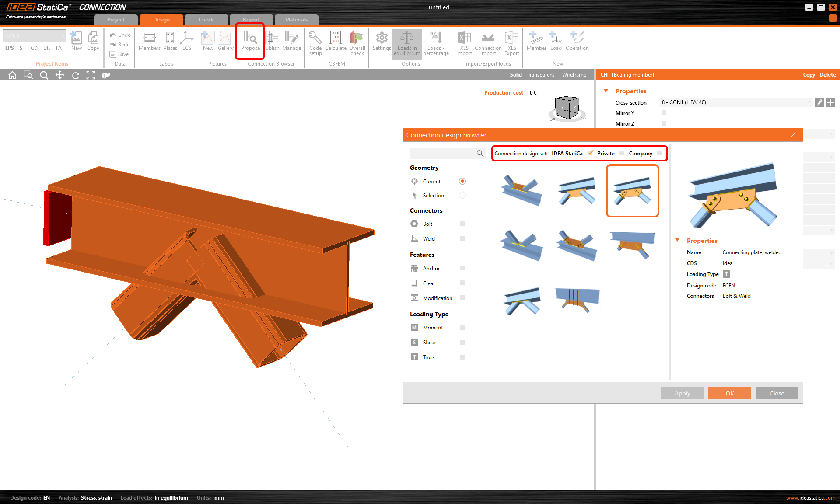Open the Materials tab
The image size is (840, 504).
(x=296, y=20)
